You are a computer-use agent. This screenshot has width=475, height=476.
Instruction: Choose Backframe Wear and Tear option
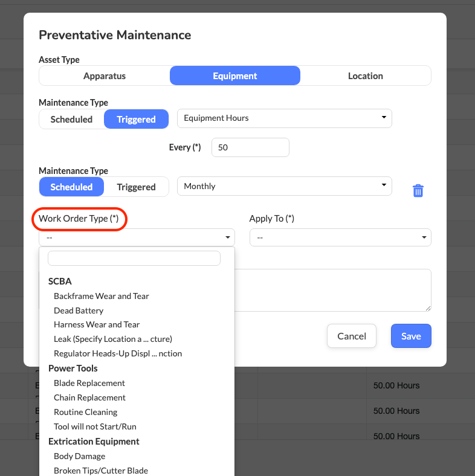pos(101,296)
